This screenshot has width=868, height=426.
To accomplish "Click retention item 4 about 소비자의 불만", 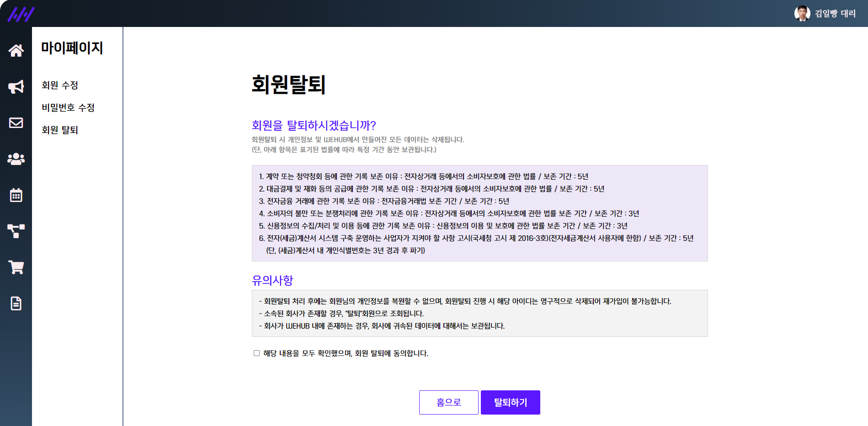I will [449, 213].
